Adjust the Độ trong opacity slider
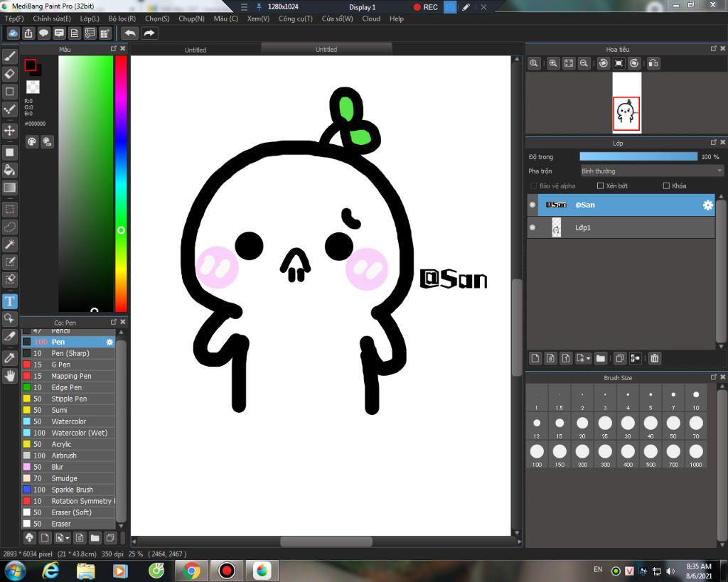728x582 pixels. pyautogui.click(x=638, y=157)
